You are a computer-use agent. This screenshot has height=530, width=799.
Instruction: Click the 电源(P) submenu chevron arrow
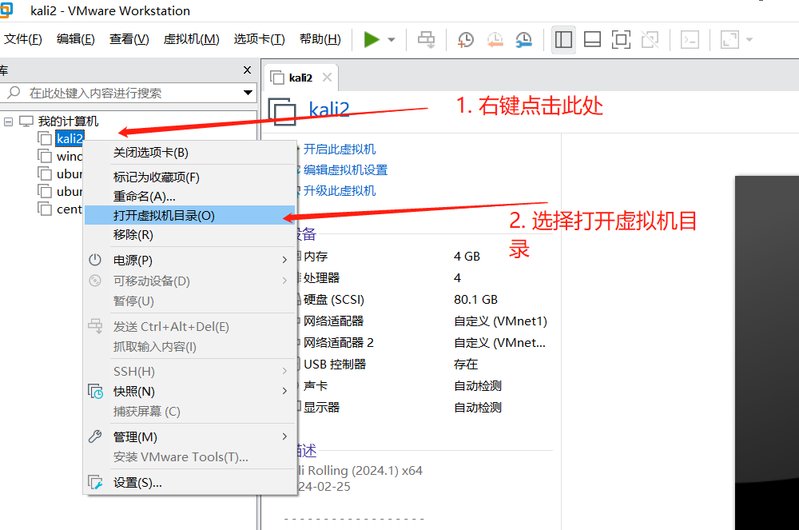pyautogui.click(x=284, y=260)
